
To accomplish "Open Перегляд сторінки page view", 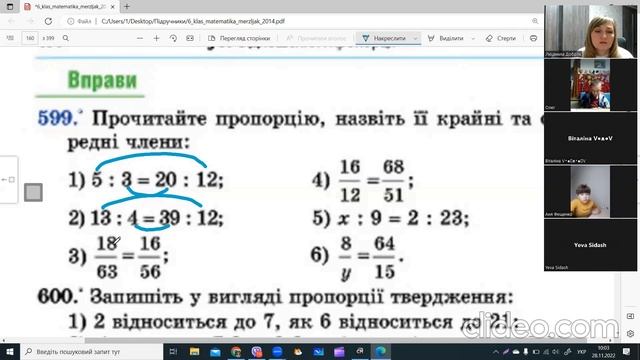I will (239, 38).
